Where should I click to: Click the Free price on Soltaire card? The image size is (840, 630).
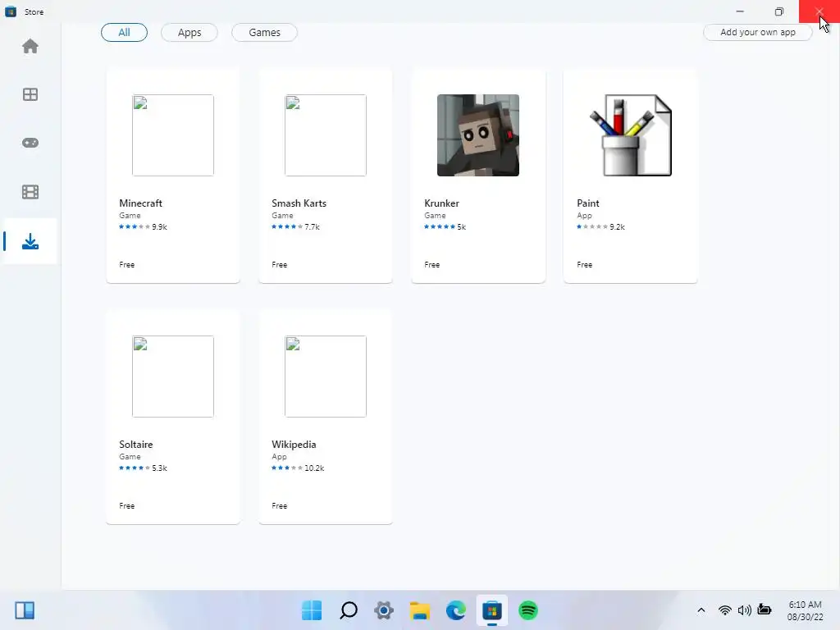click(127, 505)
